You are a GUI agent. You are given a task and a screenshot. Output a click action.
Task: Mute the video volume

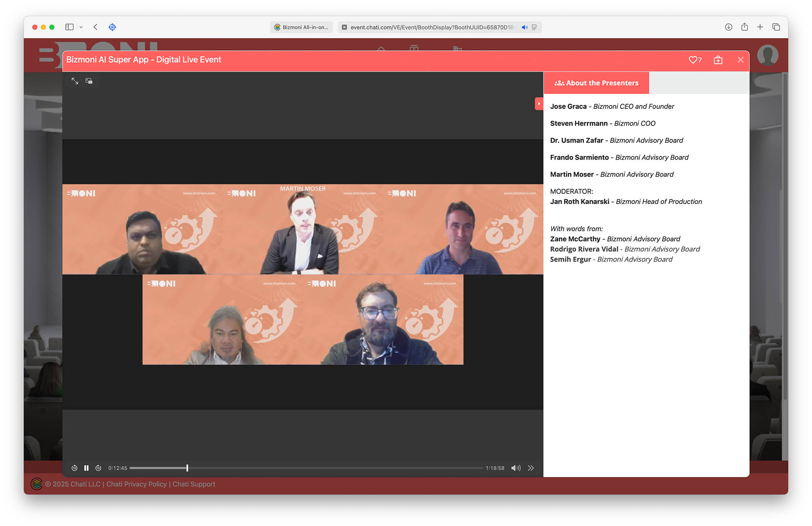[x=516, y=468]
